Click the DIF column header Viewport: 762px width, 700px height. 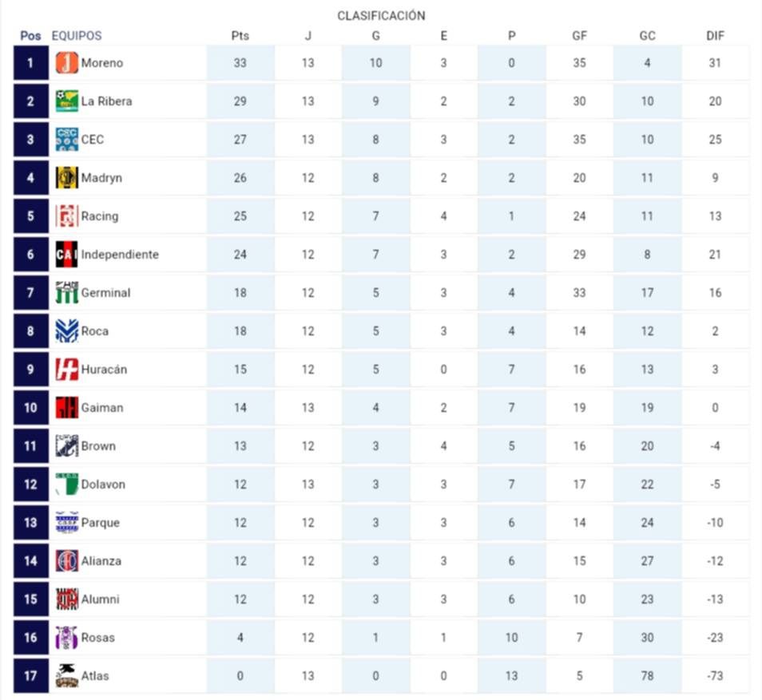[x=715, y=36]
